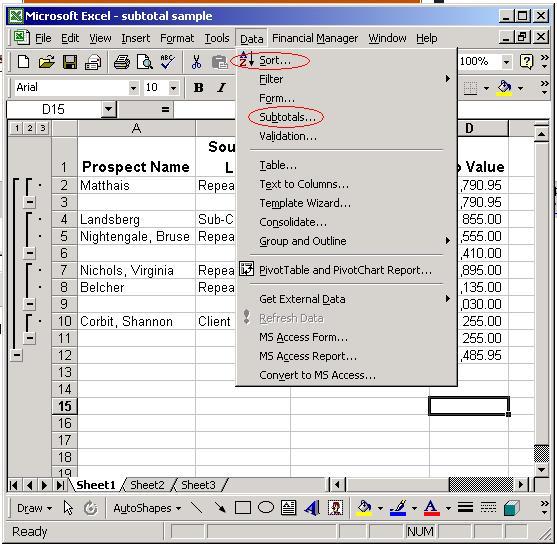
Task: Run the ABC spelling check icon
Action: pyautogui.click(x=167, y=62)
